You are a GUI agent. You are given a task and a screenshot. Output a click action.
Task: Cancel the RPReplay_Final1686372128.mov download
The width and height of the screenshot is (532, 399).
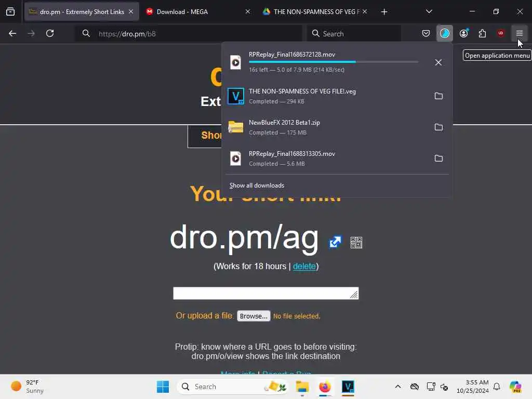(x=438, y=62)
